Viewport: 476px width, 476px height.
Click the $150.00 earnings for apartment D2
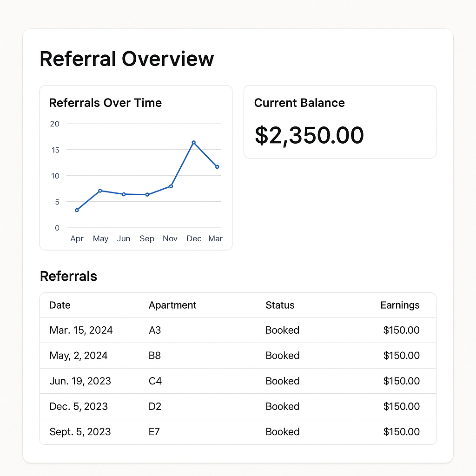click(401, 406)
